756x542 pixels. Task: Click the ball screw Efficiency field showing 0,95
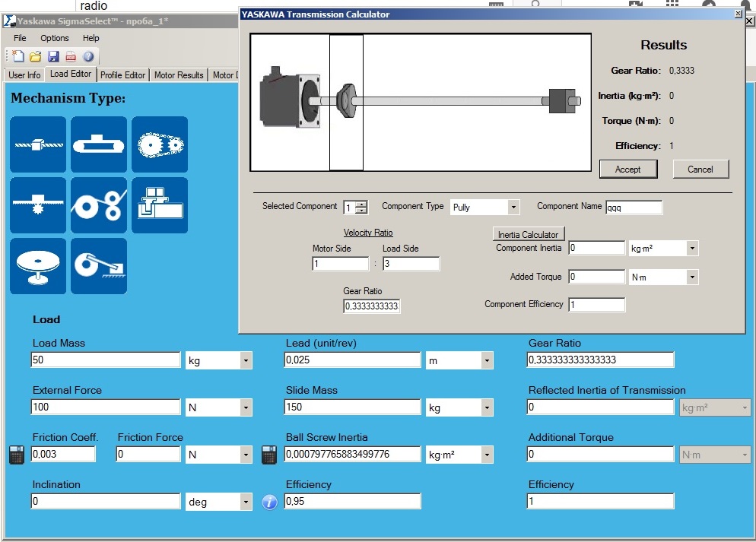(352, 502)
